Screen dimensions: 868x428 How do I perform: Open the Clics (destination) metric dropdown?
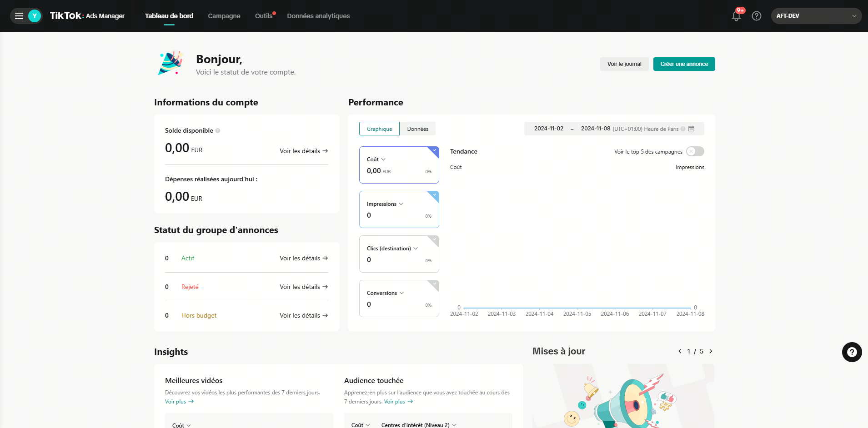tap(416, 249)
